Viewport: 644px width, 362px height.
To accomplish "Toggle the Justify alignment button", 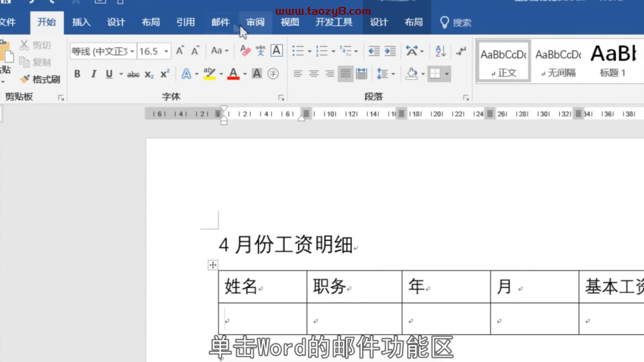I will [x=345, y=74].
